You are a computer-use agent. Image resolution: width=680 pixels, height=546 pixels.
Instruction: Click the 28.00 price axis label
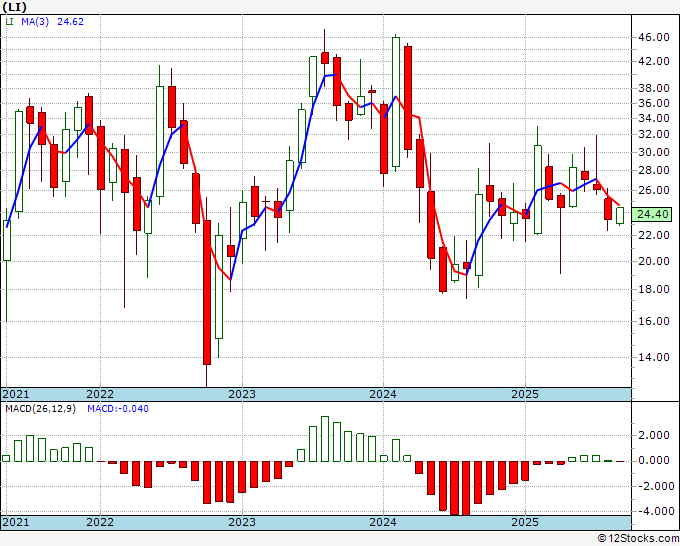click(653, 170)
